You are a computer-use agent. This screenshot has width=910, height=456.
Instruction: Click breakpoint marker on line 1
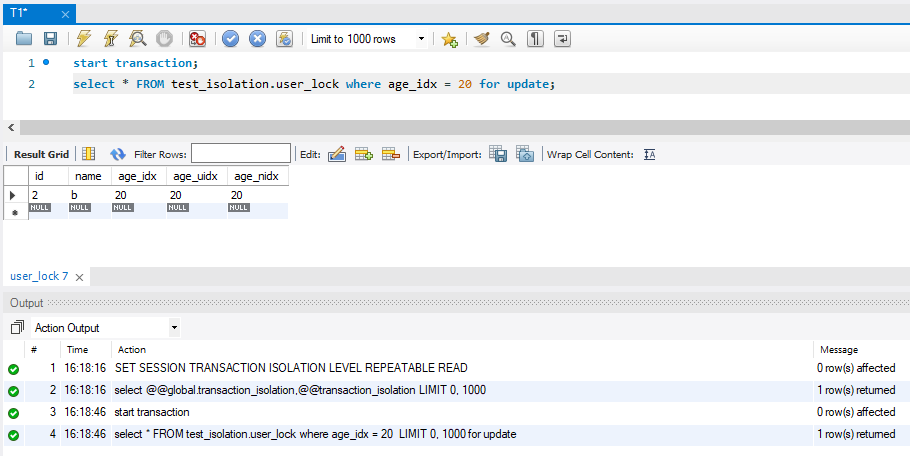[46, 62]
